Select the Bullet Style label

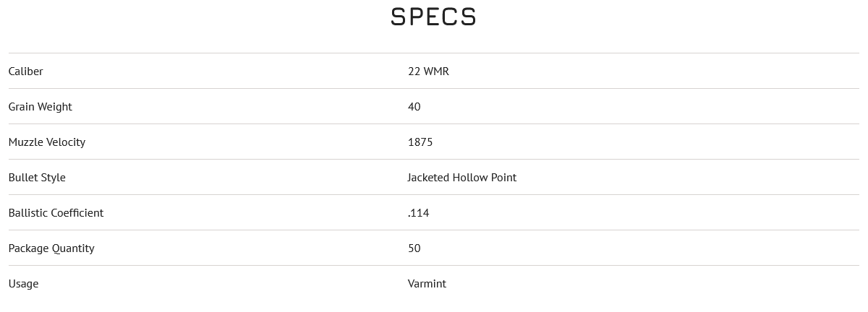coord(37,177)
